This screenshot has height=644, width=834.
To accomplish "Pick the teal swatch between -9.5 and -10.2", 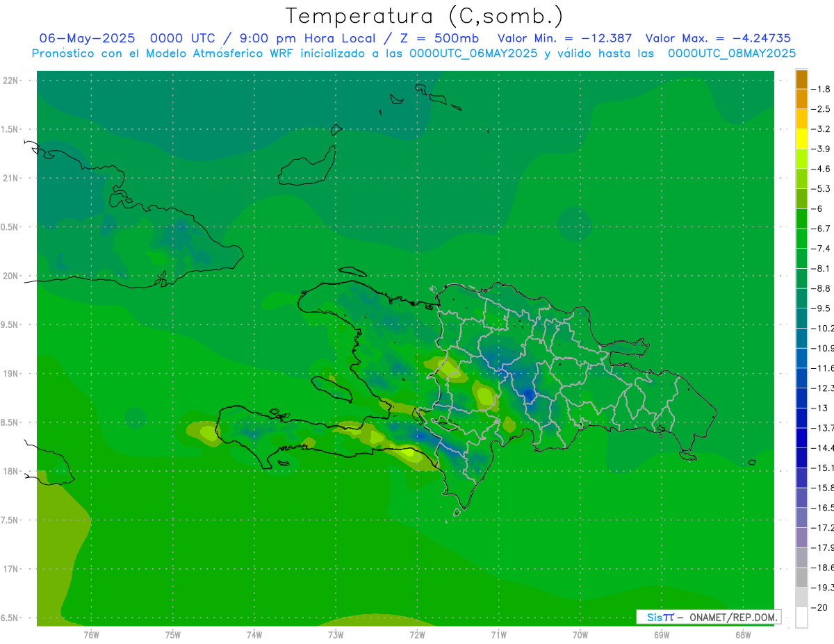I will click(x=801, y=318).
